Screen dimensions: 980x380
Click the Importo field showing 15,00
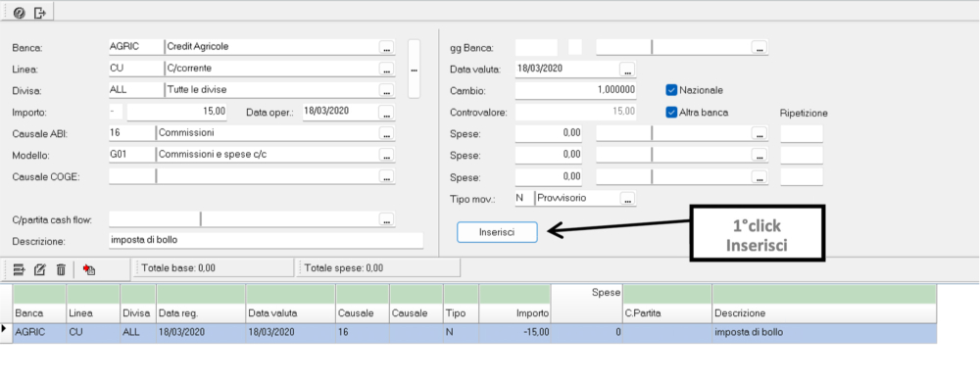pos(176,112)
